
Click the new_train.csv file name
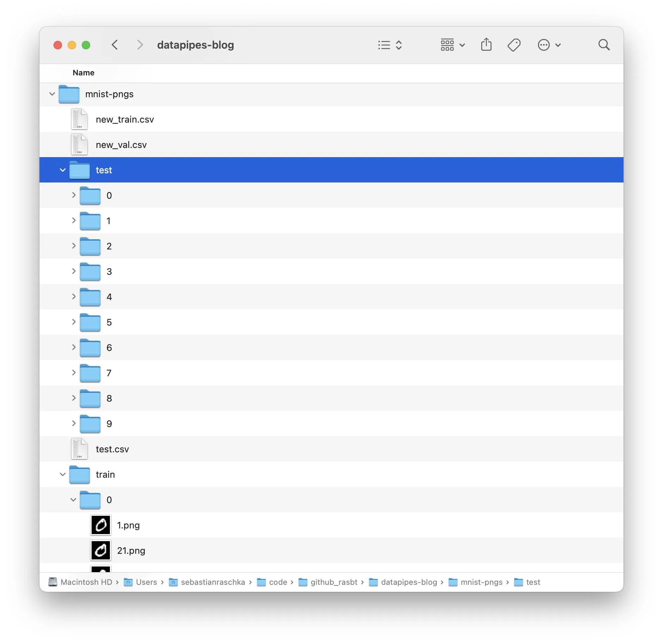pyautogui.click(x=125, y=119)
